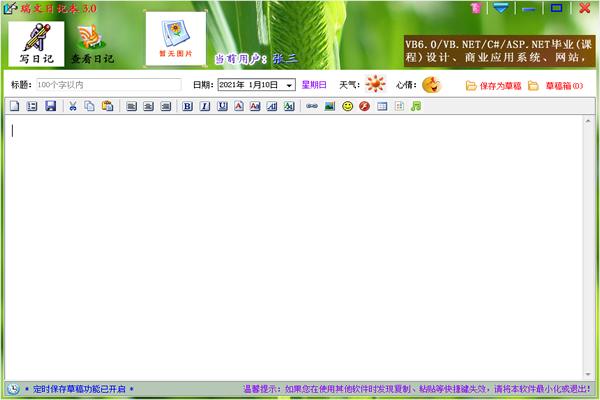
Task: Click the green music note icon
Action: (x=416, y=106)
